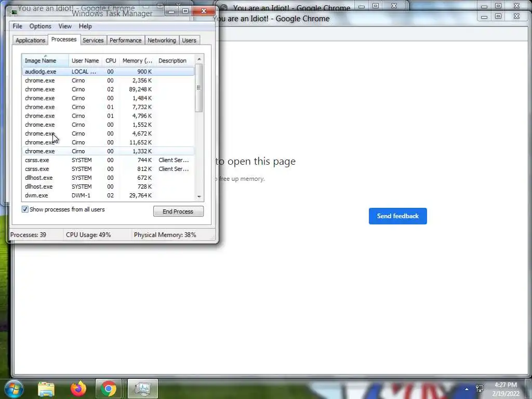Minimize the Windows Task Manager window
Image resolution: width=532 pixels, height=399 pixels.
[x=171, y=11]
